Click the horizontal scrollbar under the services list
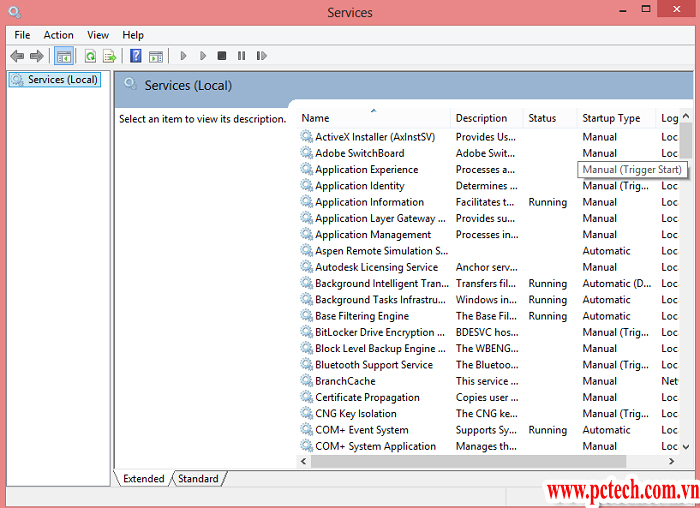The width and height of the screenshot is (700, 508). point(480,461)
